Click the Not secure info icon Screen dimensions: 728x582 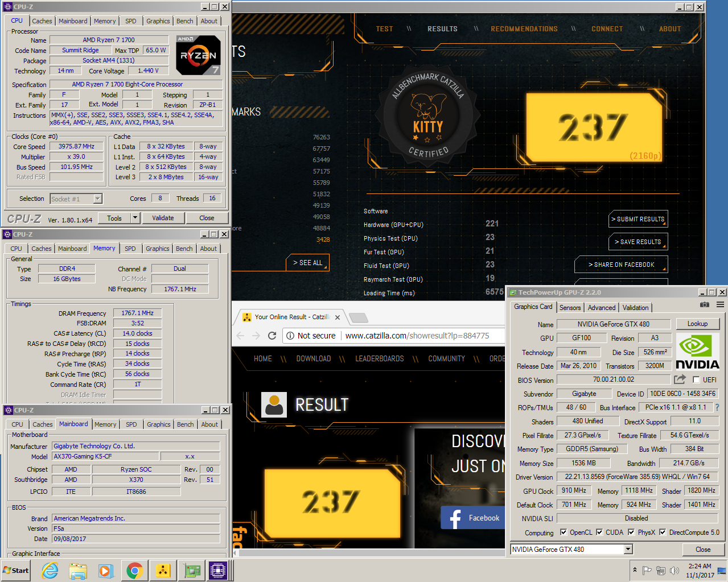click(290, 336)
